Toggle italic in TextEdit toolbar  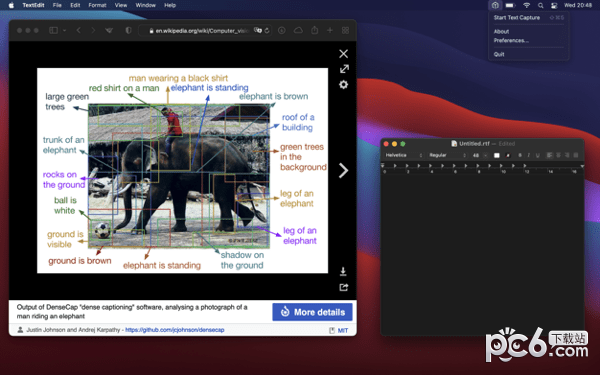click(528, 155)
